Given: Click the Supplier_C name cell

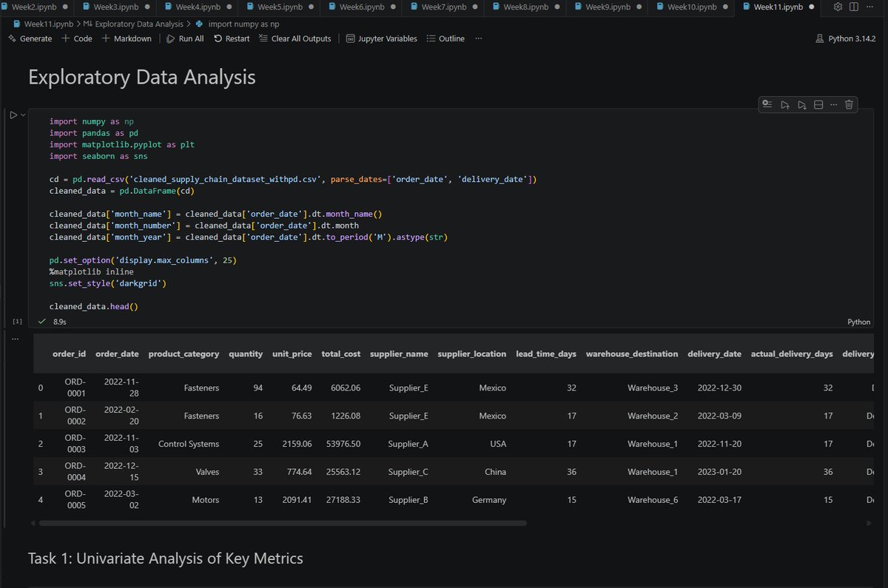Looking at the screenshot, I should (408, 472).
